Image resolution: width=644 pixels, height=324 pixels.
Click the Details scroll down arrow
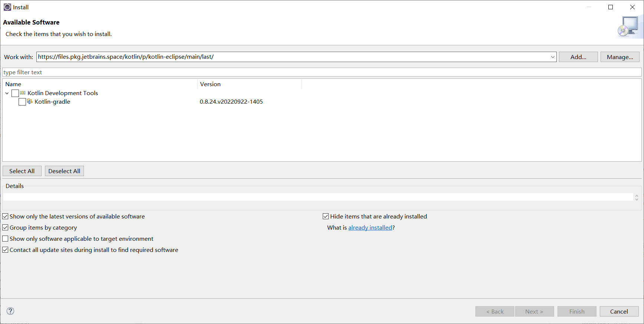coord(637,200)
